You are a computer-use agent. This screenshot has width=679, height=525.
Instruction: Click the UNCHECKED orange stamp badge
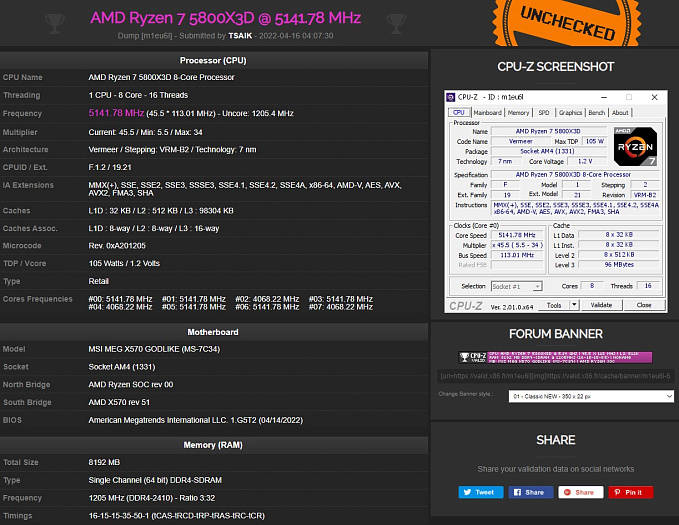pos(567,23)
